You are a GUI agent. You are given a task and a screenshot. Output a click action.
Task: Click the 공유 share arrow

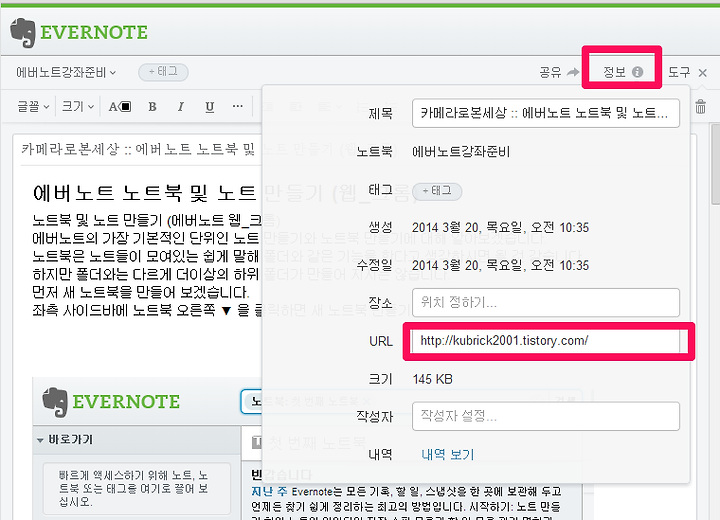click(573, 72)
